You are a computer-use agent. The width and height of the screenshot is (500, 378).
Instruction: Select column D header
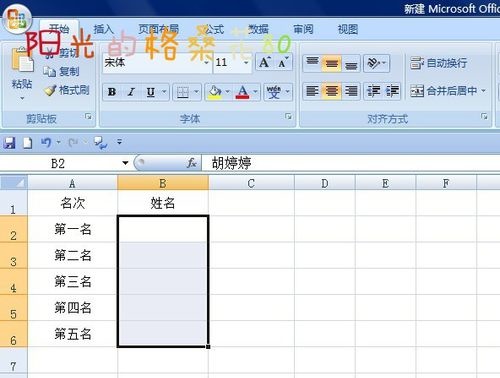pos(325,183)
